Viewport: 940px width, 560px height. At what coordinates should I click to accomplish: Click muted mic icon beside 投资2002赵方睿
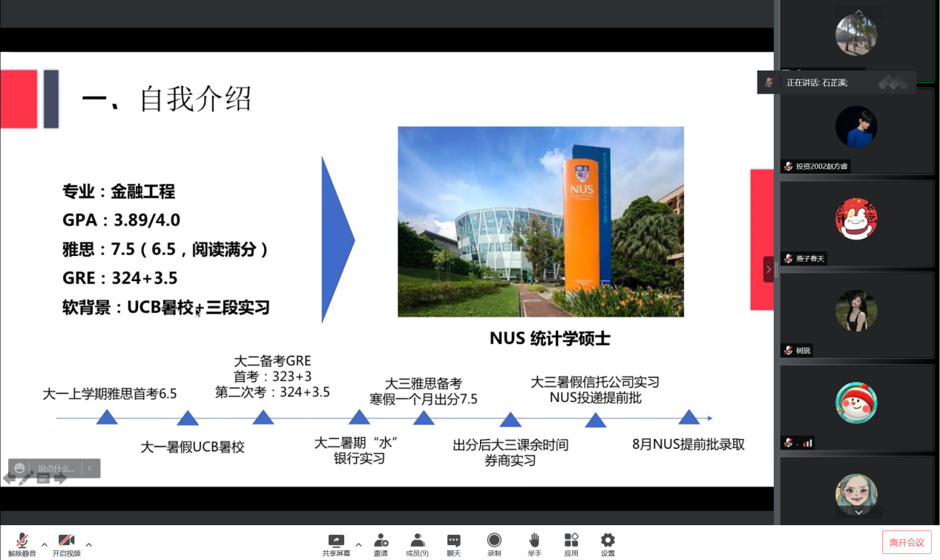(788, 166)
